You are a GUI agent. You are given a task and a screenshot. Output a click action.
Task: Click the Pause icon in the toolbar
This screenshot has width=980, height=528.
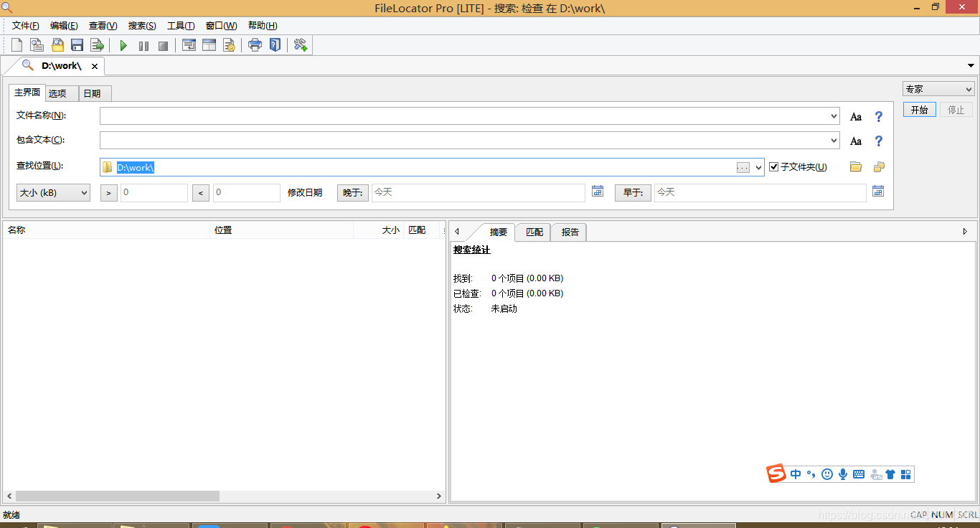click(143, 46)
